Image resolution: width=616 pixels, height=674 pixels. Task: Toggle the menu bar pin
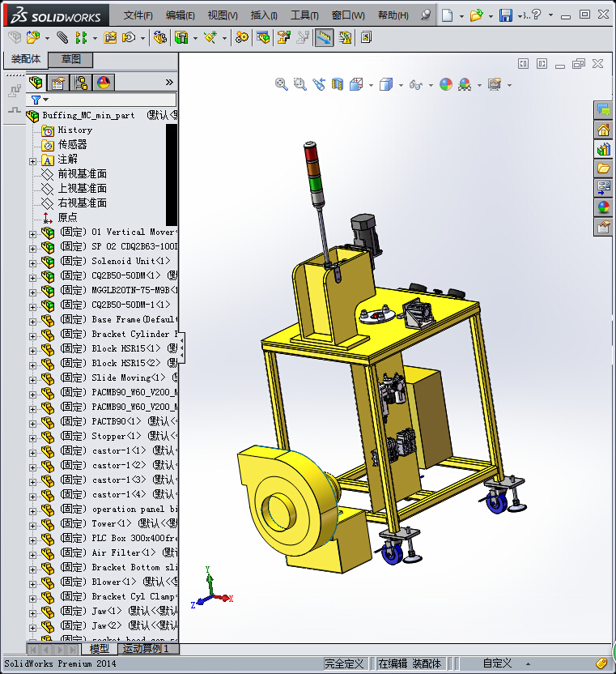click(426, 15)
